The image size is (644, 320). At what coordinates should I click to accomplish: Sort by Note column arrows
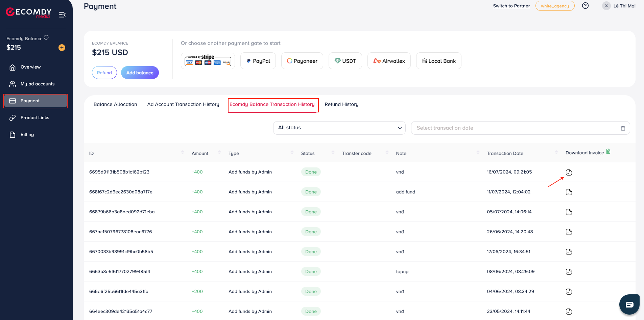pyautogui.click(x=478, y=153)
